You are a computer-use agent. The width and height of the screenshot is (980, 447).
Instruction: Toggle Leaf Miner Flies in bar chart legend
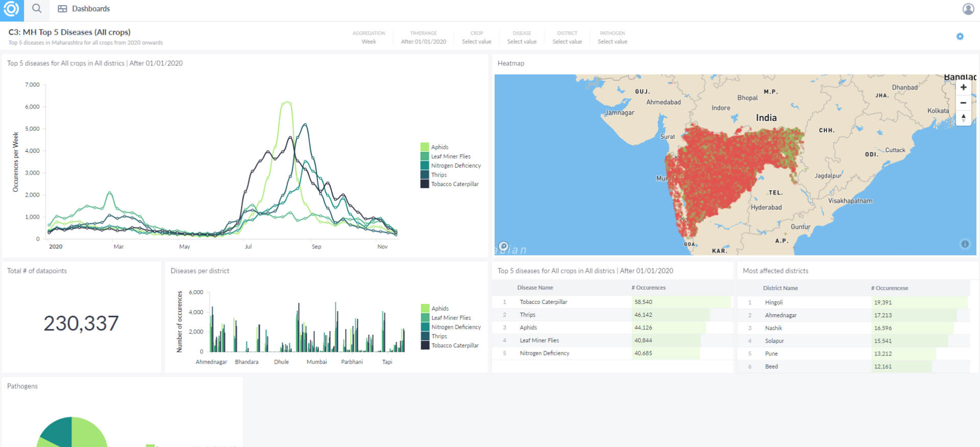click(446, 318)
